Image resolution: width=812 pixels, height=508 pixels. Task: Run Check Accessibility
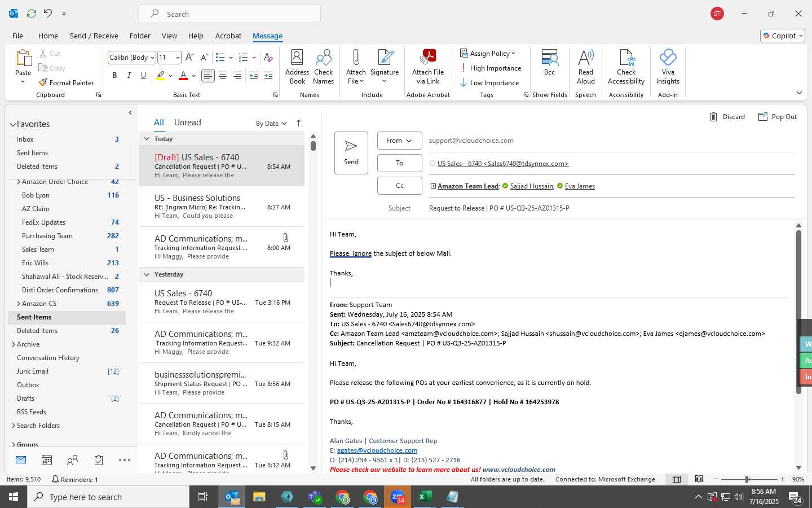[x=626, y=67]
